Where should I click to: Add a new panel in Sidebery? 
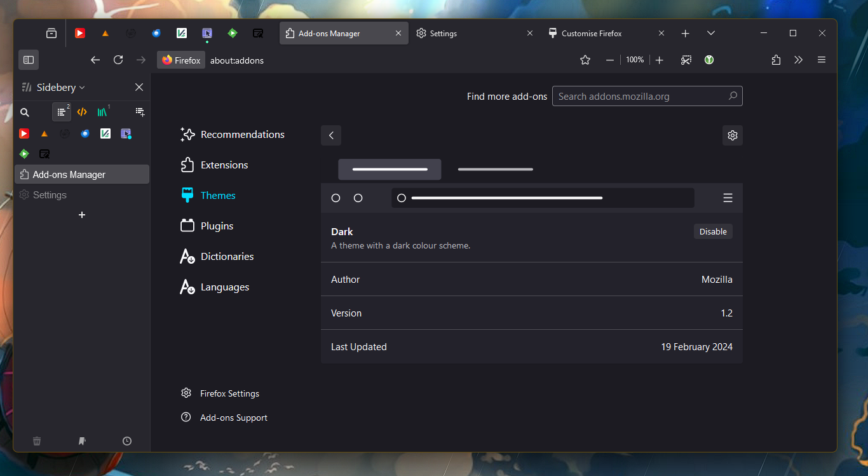click(140, 112)
